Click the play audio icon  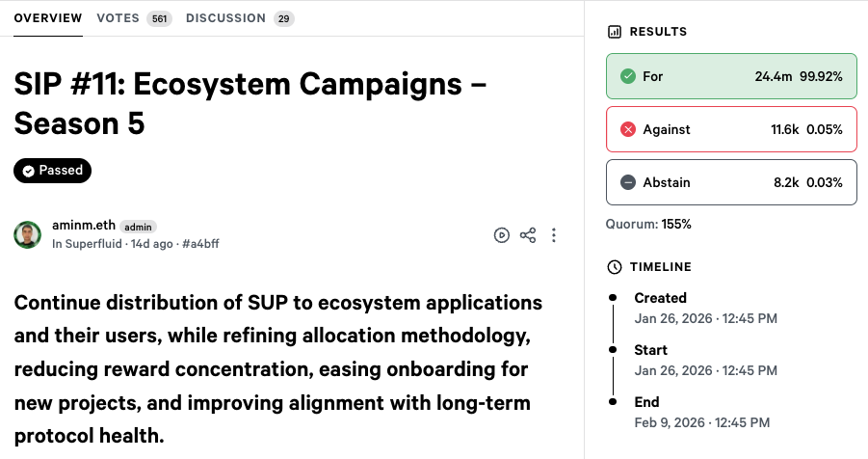[501, 235]
